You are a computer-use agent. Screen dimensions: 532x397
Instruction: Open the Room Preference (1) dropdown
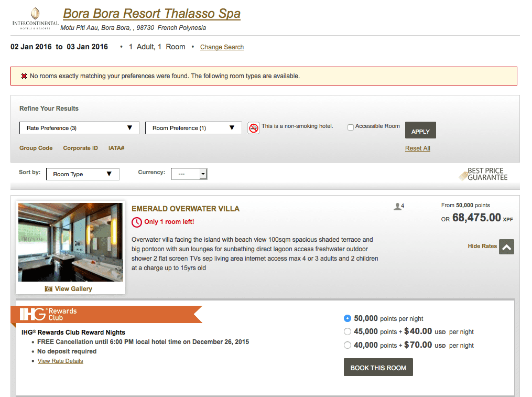click(193, 128)
